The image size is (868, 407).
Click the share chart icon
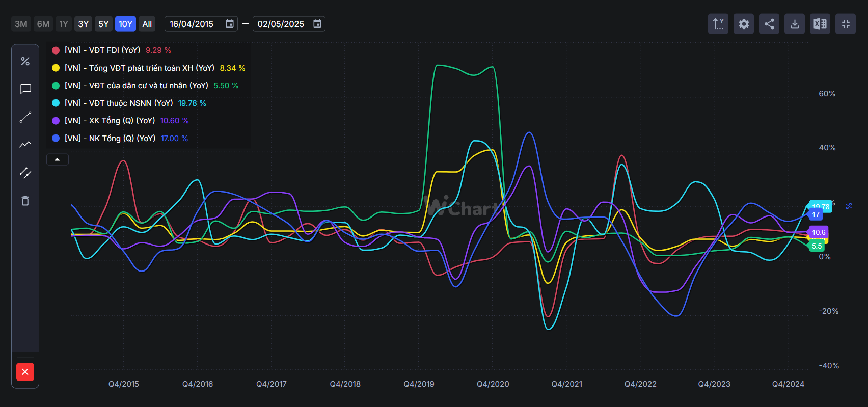click(769, 24)
